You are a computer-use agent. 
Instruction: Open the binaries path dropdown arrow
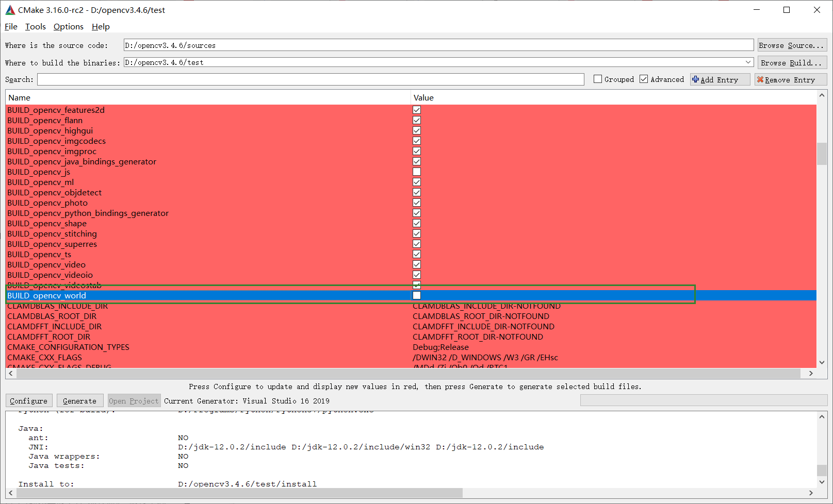(748, 62)
